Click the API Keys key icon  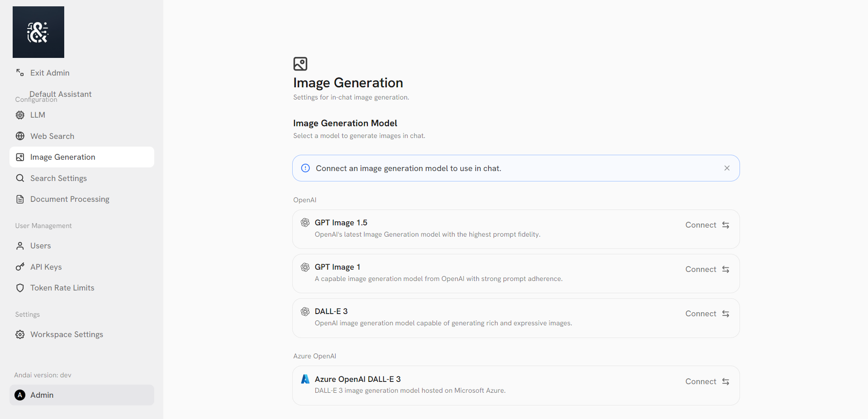point(20,267)
